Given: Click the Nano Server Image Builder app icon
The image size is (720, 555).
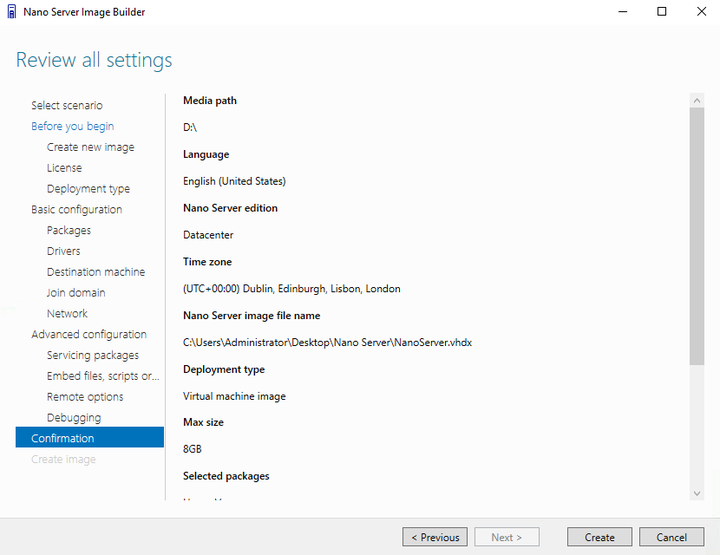Looking at the screenshot, I should pos(12,11).
